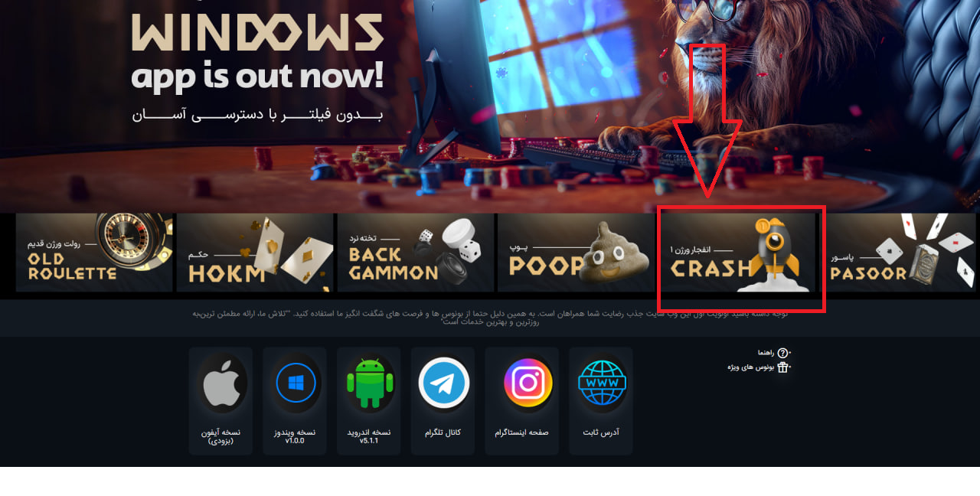Image resolution: width=980 pixels, height=496 pixels.
Task: Click the نسخه ویندوز v1.0.0 label
Action: point(295,436)
